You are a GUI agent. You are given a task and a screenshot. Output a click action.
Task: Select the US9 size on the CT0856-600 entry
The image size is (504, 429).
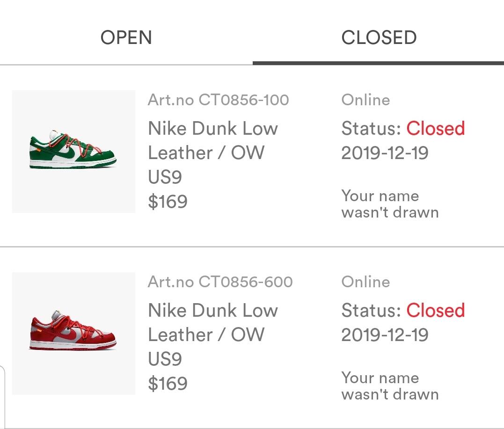pyautogui.click(x=165, y=359)
